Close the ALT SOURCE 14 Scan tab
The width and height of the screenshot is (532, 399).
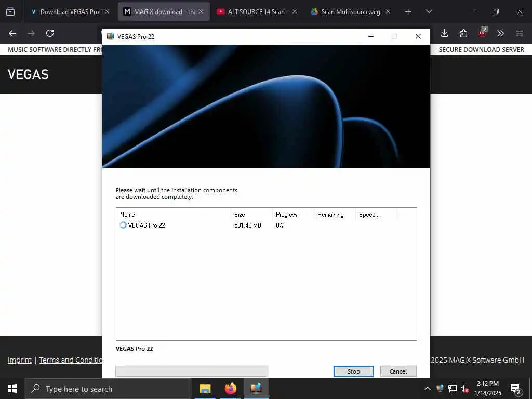(x=295, y=11)
